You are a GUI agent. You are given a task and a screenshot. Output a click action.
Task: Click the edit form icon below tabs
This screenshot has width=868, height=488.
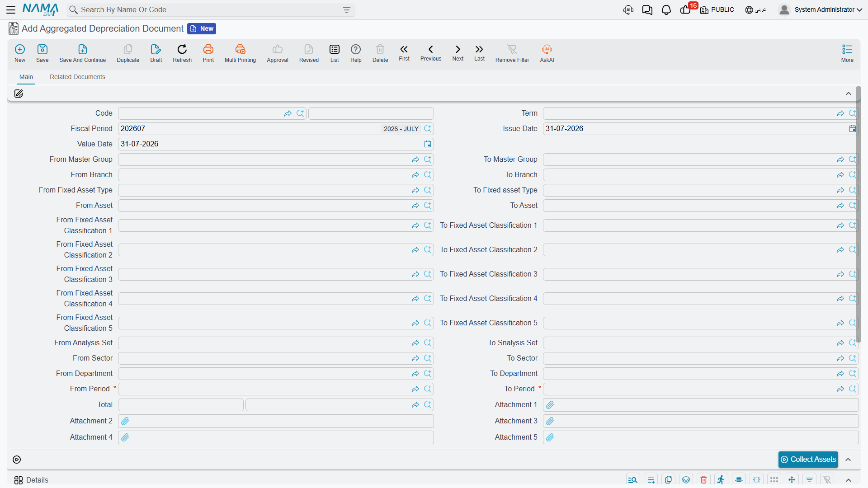coord(19,94)
